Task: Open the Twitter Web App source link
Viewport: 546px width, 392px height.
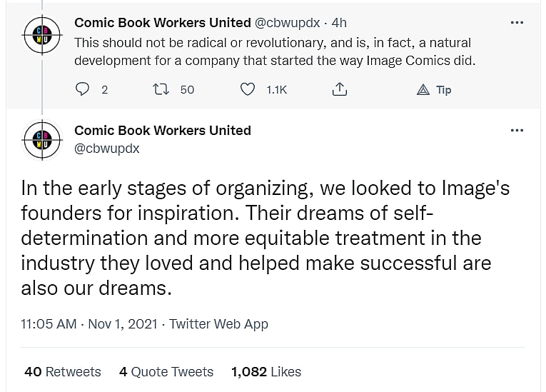Action: (x=219, y=323)
